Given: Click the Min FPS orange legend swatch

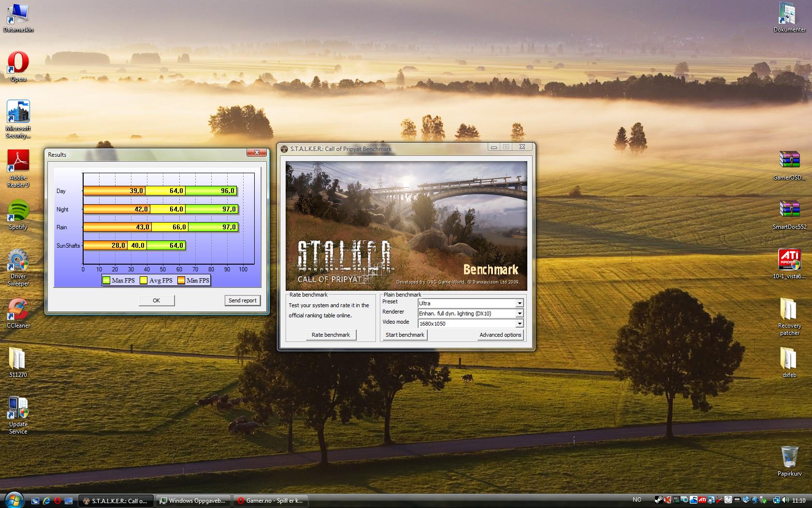Looking at the screenshot, I should [181, 280].
